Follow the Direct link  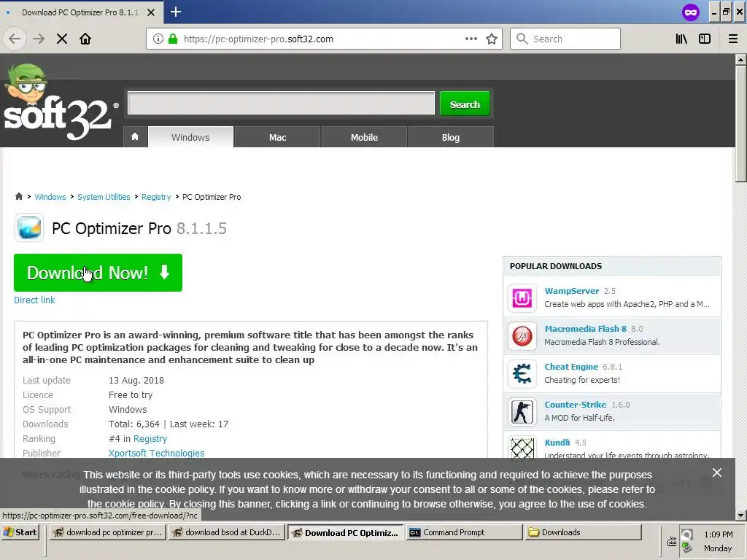[x=34, y=300]
